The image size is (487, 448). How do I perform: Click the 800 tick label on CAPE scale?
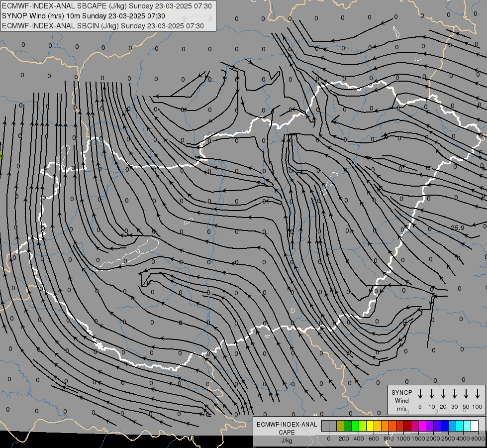pos(389,439)
